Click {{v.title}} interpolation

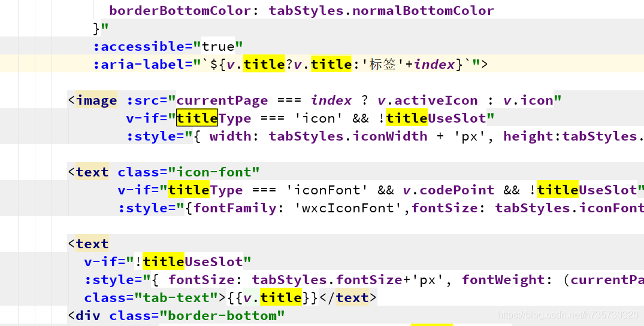point(273,298)
